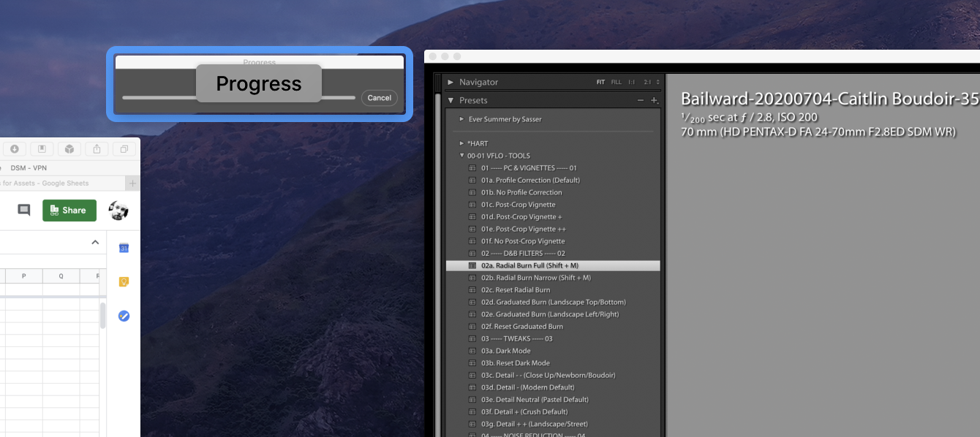Enable 1:1 zoom in the Navigator
Viewport: 980px width, 437px height.
632,82
